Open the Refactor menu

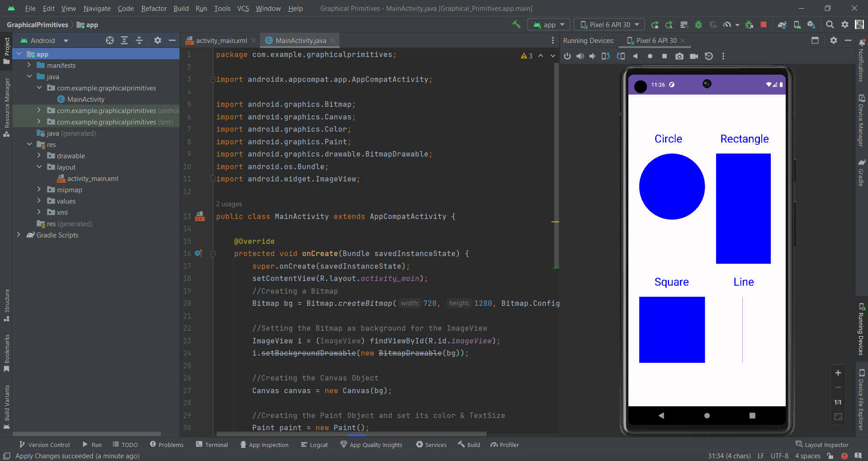(x=154, y=8)
